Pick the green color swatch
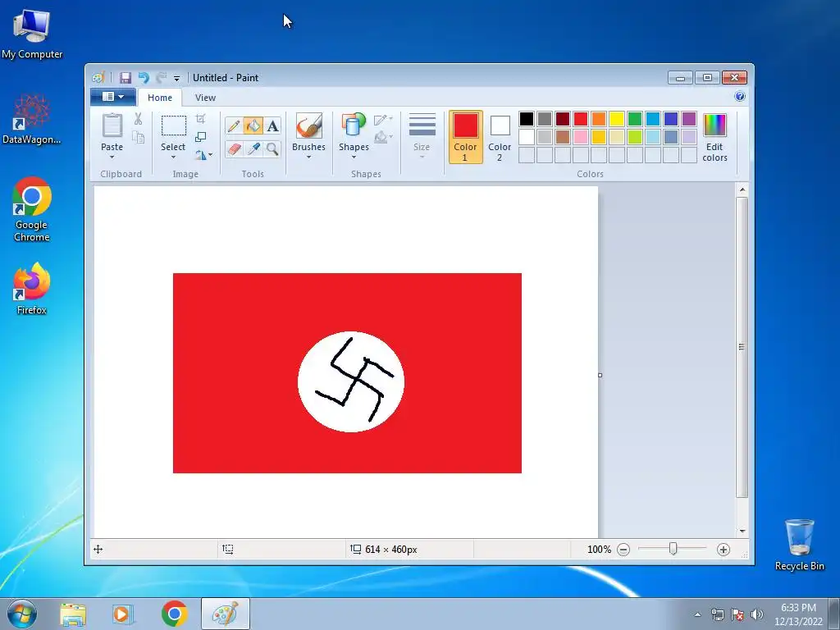The height and width of the screenshot is (630, 840). (x=635, y=119)
